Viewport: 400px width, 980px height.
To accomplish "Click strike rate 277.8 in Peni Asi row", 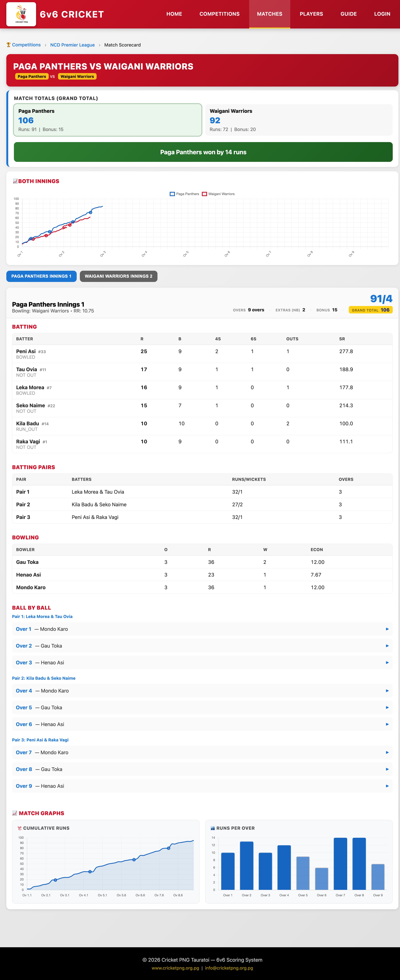I will coord(346,352).
